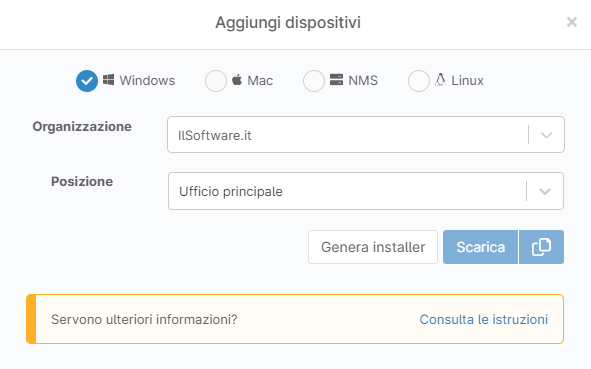Click the Mac label text
The width and height of the screenshot is (591, 369).
260,81
